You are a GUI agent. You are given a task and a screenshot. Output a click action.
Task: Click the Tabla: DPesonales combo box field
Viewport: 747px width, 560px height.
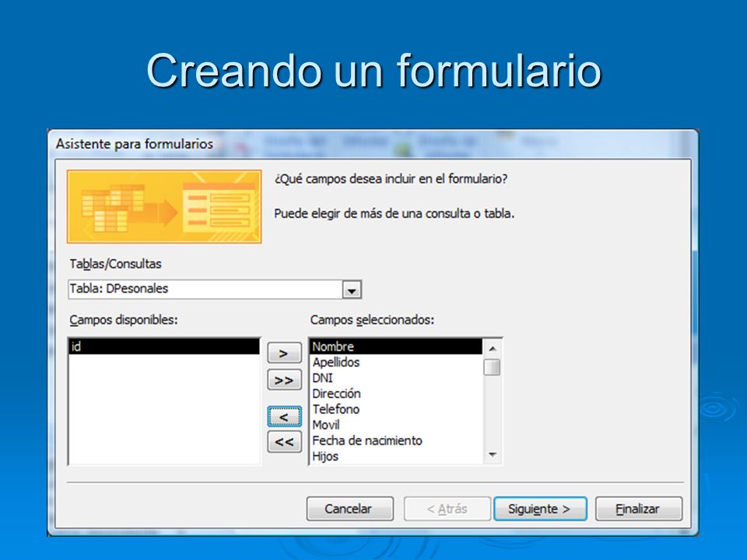point(215,289)
